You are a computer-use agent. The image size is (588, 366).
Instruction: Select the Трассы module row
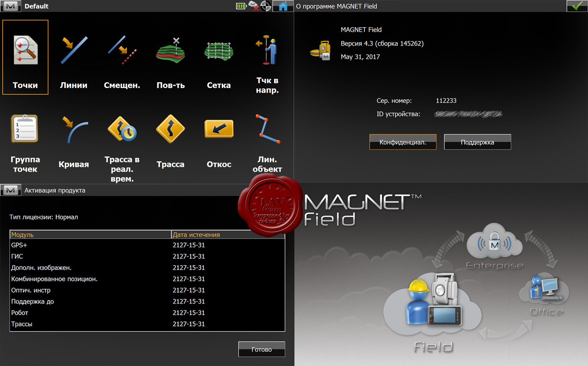pos(147,324)
